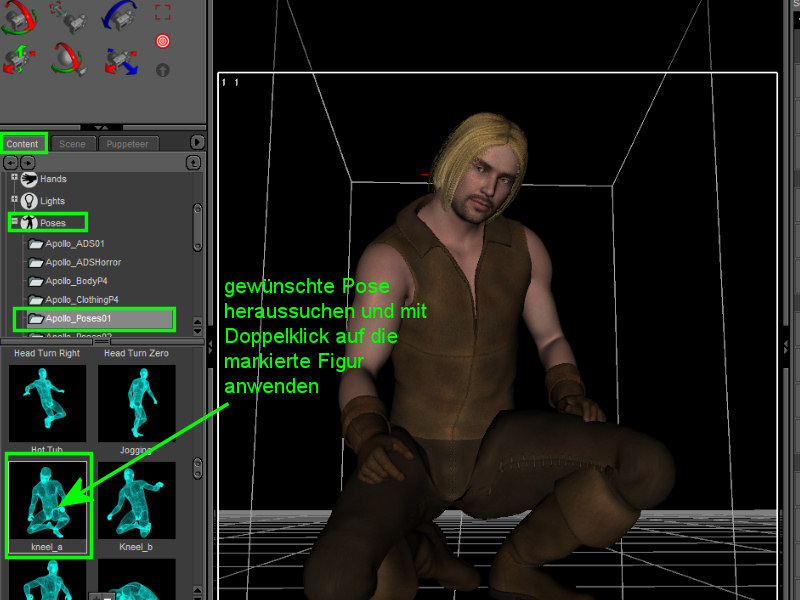
Task: Click the pose thumbnails scrollbar handle
Action: 197,468
